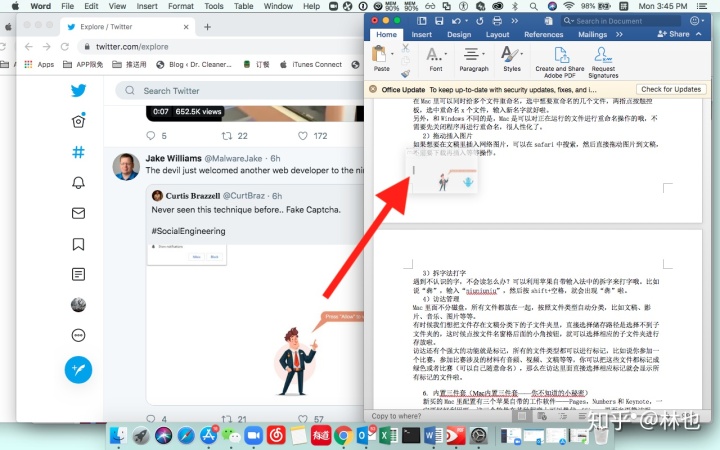The height and width of the screenshot is (450, 720).
Task: Open the Table menu in menu bar
Action: pyautogui.click(x=243, y=6)
